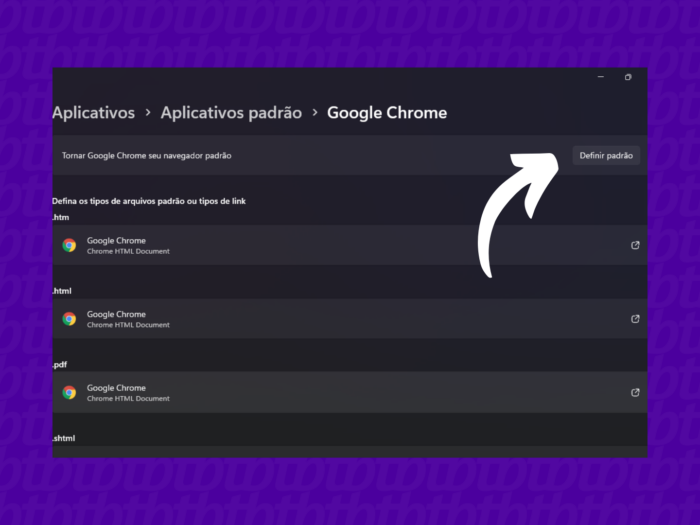The image size is (700, 525).
Task: Open external link icon for .pdf row
Action: (x=635, y=392)
